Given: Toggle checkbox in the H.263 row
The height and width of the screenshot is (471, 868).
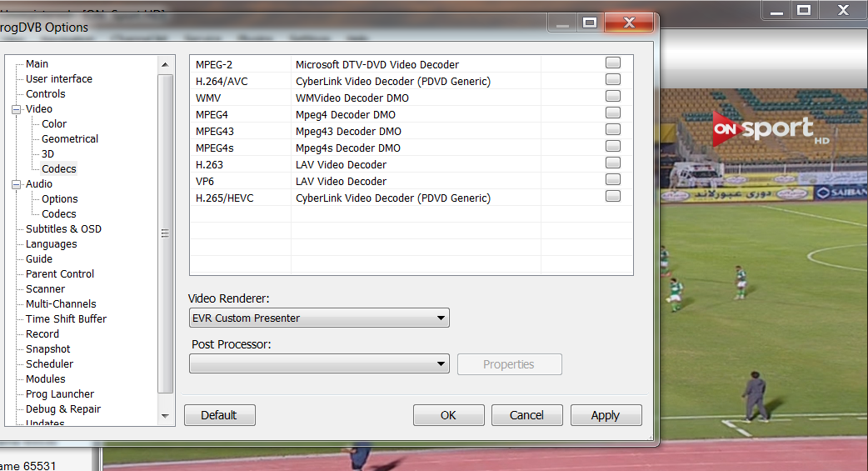Looking at the screenshot, I should click(613, 163).
